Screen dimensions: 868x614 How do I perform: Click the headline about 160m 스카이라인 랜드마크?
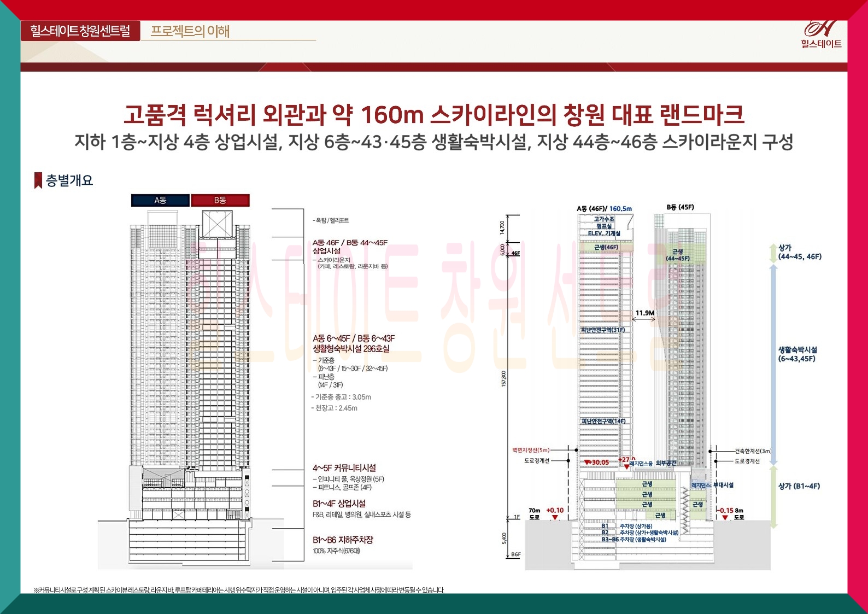(434, 114)
